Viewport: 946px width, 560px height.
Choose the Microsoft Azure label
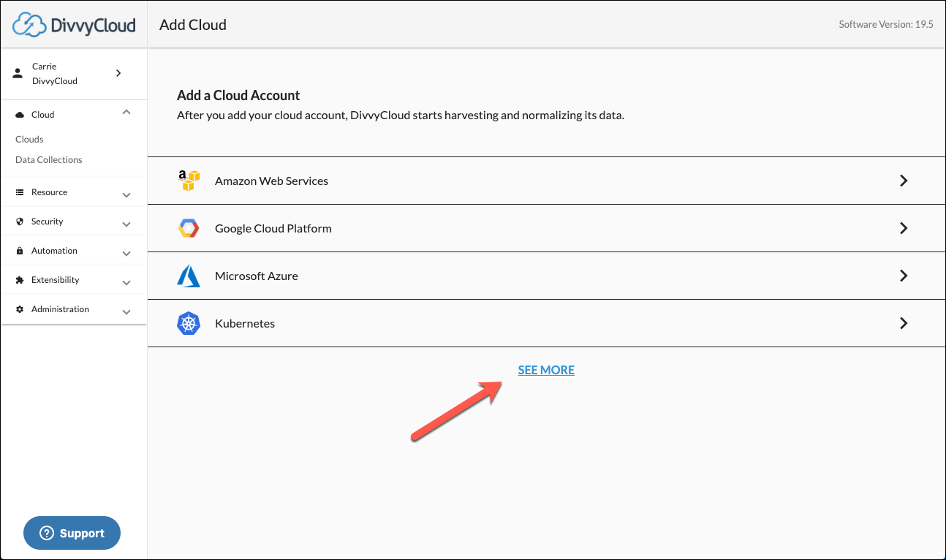click(257, 276)
